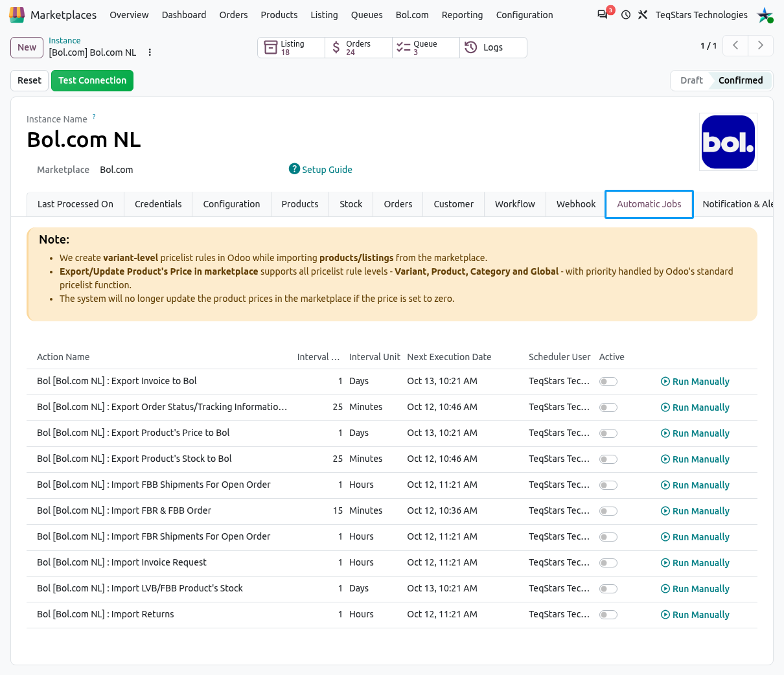Screen dimensions: 784x675
Task: Select the Draft status stage
Action: [691, 80]
